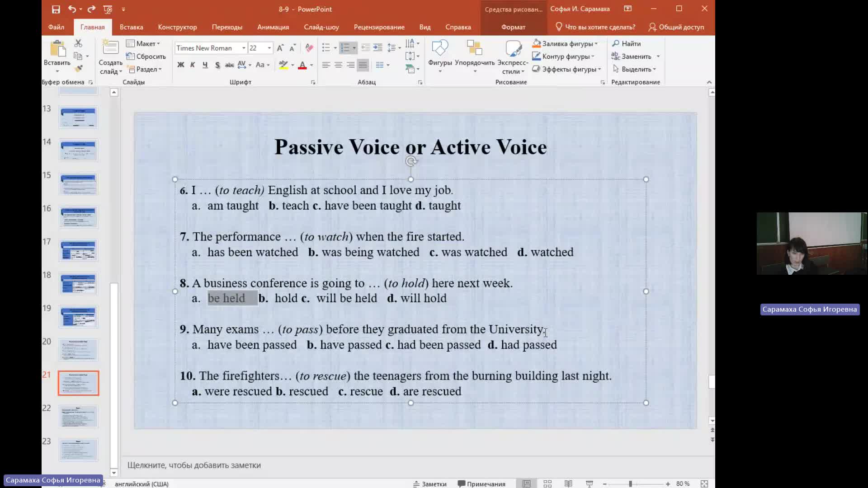Screen dimensions: 868x488
Task: Increase font size with the large A icon
Action: pyautogui.click(x=280, y=48)
